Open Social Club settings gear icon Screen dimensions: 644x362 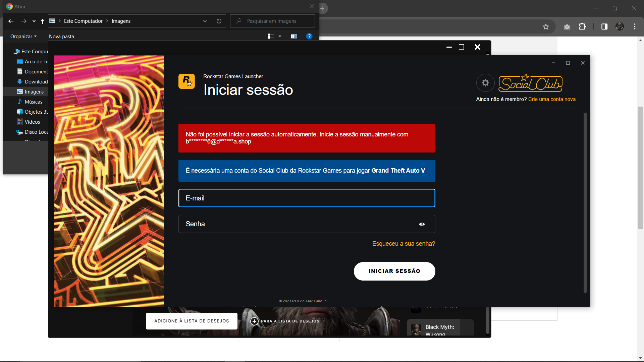[485, 83]
